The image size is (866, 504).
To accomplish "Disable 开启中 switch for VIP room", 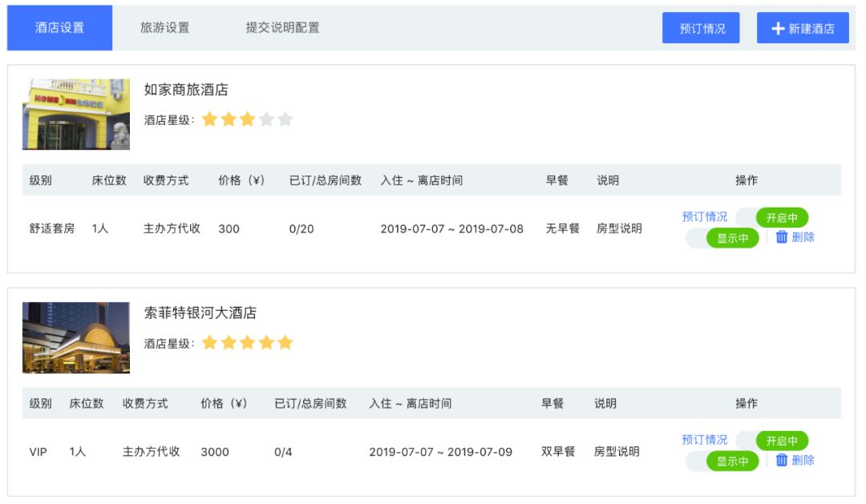I will (x=772, y=441).
